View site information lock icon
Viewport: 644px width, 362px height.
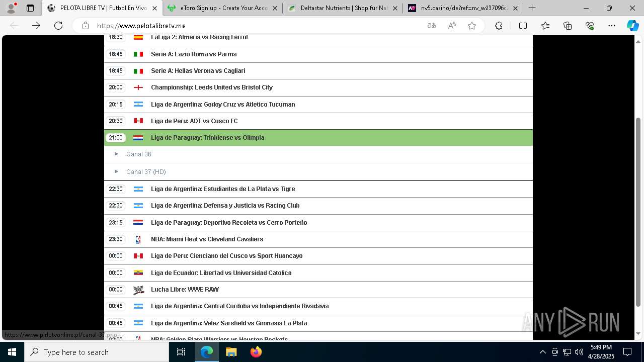[x=86, y=26]
